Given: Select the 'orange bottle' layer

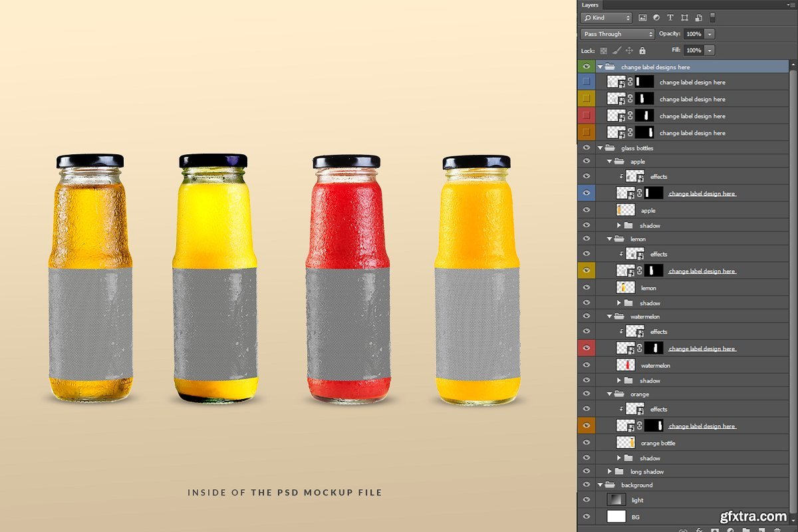Looking at the screenshot, I should pyautogui.click(x=658, y=443).
